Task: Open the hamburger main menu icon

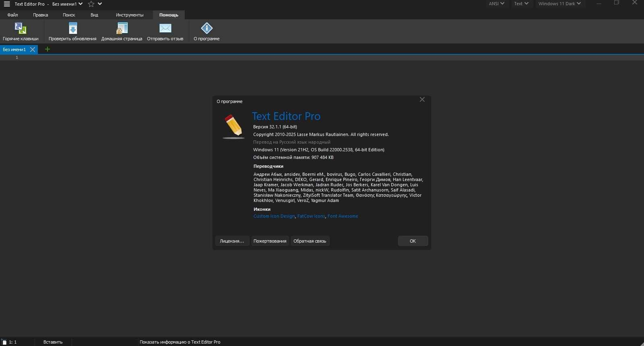Action: [7, 4]
